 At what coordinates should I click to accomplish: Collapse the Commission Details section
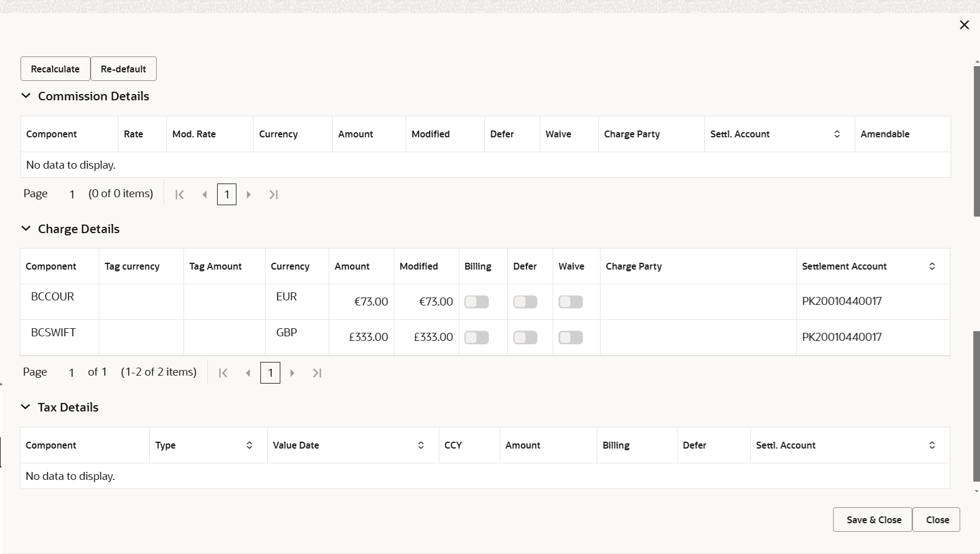pos(26,96)
